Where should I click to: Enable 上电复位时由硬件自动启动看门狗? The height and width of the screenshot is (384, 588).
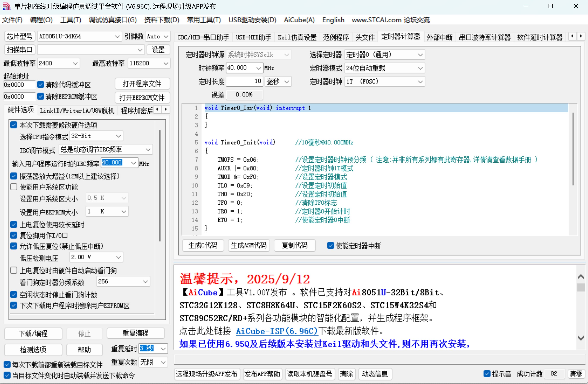[14, 270]
